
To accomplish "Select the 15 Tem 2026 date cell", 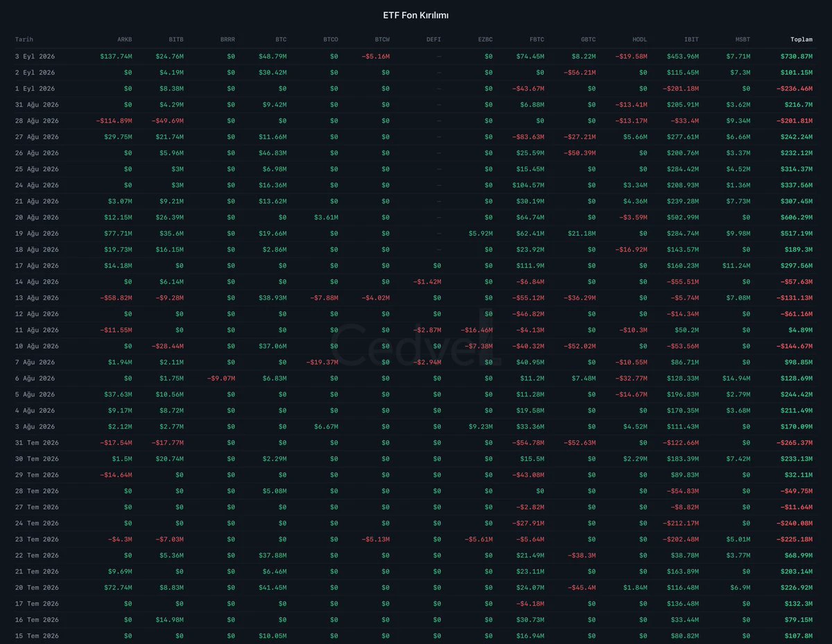I will (37, 636).
